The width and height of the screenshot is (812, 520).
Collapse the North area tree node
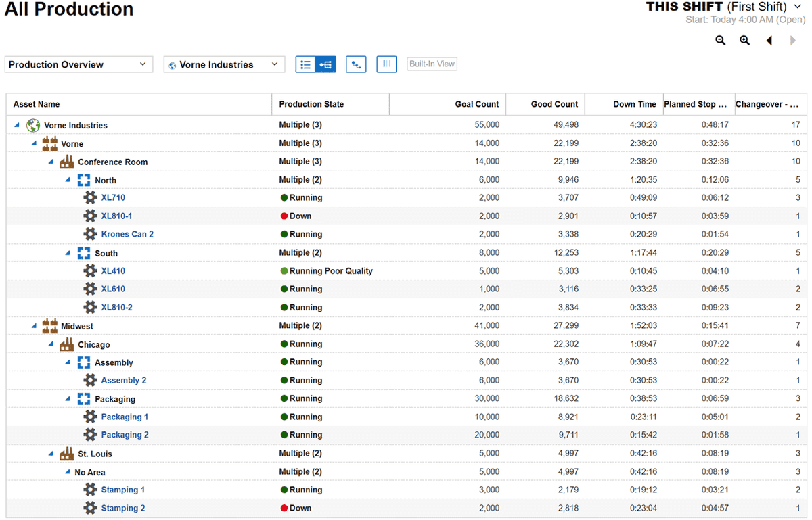pos(68,180)
